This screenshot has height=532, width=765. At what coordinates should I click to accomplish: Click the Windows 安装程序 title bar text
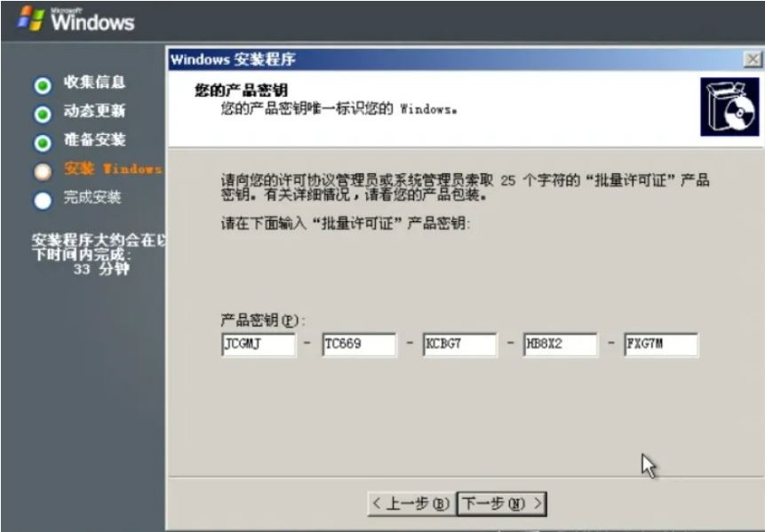(x=233, y=60)
